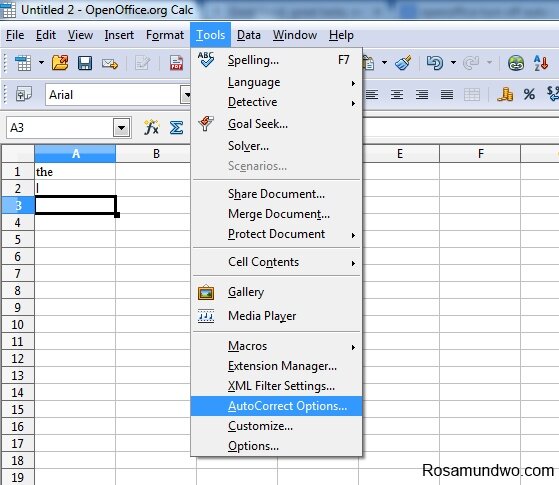This screenshot has width=559, height=485.
Task: Select Options... in the Tools menu
Action: point(277,446)
